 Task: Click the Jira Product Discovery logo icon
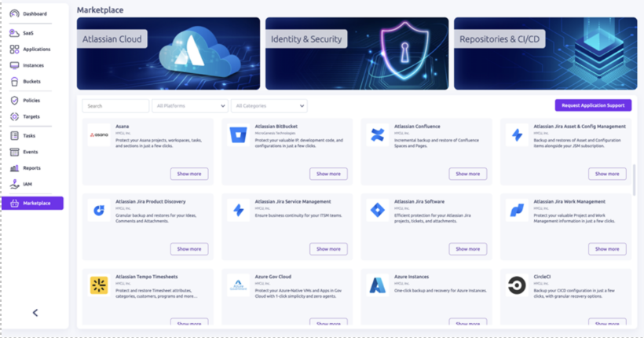click(x=99, y=210)
